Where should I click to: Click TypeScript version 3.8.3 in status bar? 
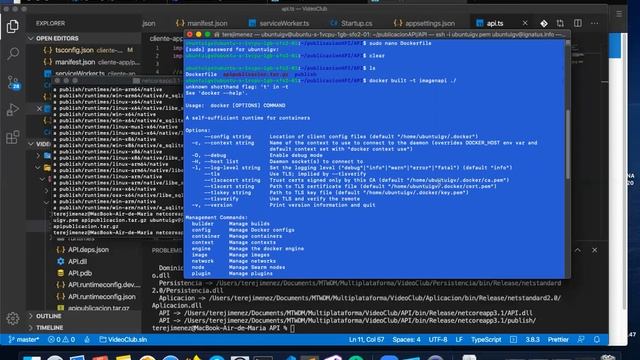[x=532, y=340]
